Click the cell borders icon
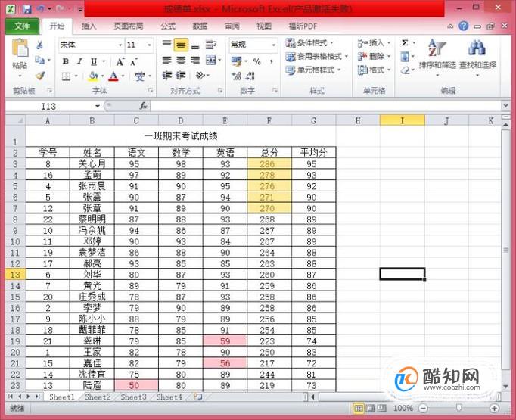This screenshot has height=420, width=516. (66, 76)
